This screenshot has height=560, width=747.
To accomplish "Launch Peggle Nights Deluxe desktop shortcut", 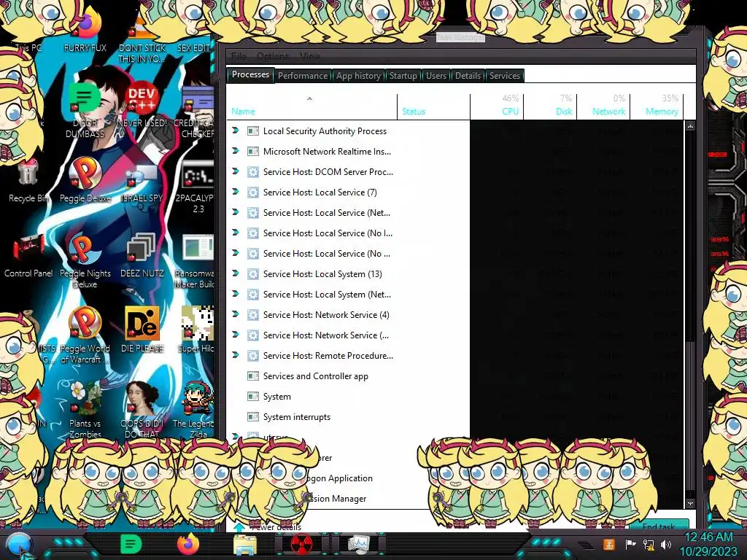I will (x=85, y=260).
